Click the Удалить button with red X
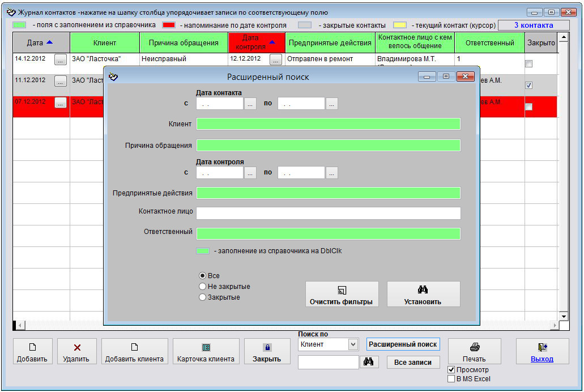 pyautogui.click(x=77, y=351)
